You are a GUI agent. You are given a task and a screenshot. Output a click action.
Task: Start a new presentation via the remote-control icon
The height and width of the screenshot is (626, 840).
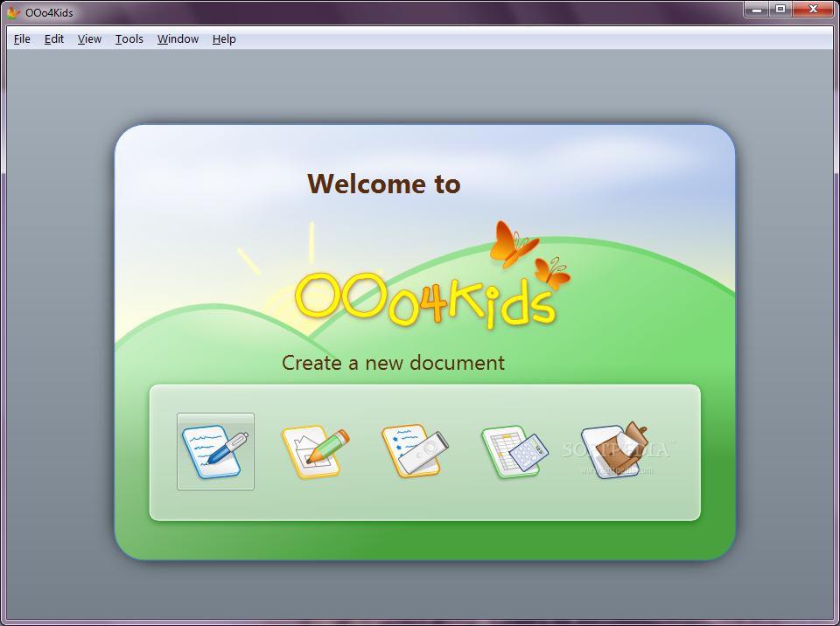pyautogui.click(x=415, y=450)
